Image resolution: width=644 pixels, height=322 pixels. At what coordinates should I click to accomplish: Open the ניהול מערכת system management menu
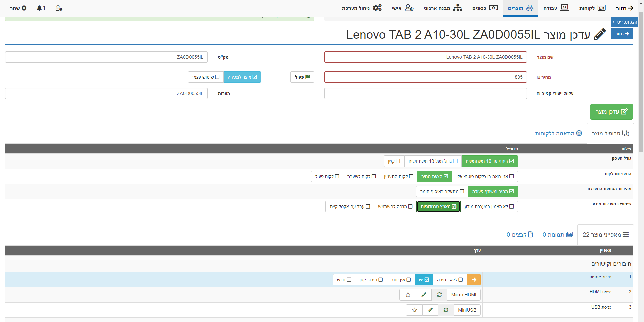click(x=362, y=8)
